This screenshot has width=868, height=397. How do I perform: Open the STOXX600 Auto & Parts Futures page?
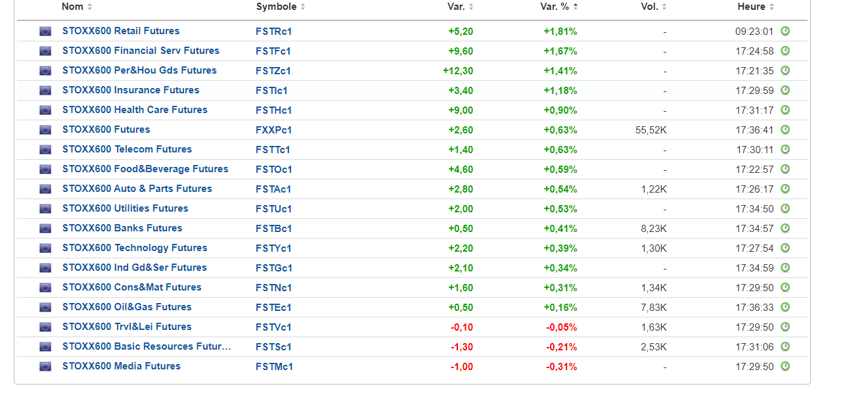tap(137, 189)
